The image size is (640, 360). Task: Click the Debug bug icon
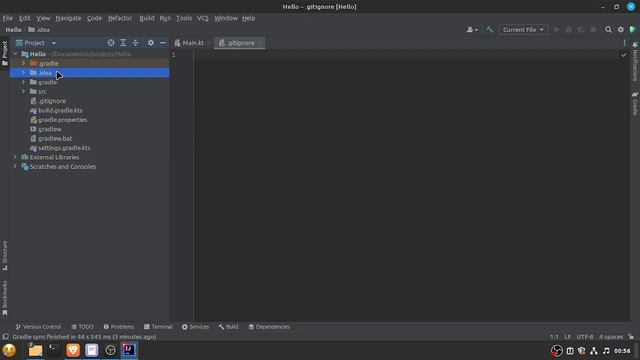(x=569, y=29)
